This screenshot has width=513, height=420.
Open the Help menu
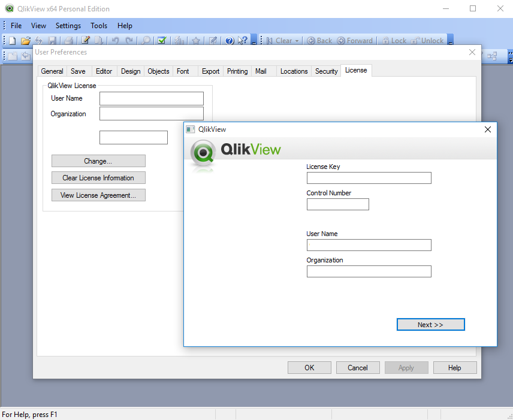coord(125,26)
